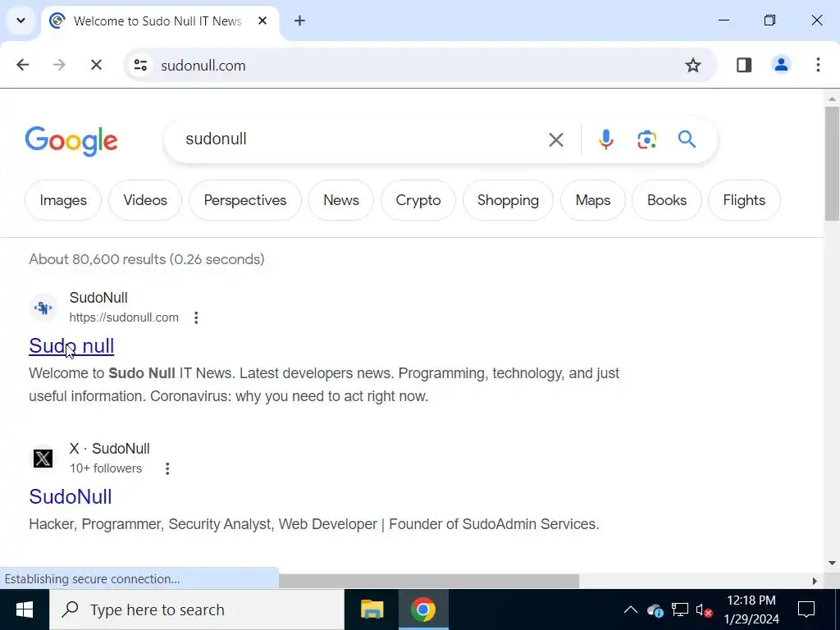Filter results by Videos
840x630 pixels.
[145, 200]
